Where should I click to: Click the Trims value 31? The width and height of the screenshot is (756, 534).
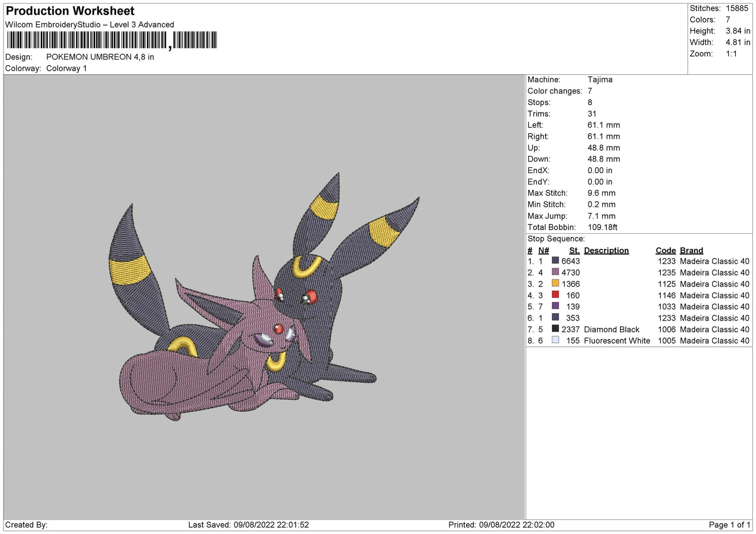click(x=592, y=114)
